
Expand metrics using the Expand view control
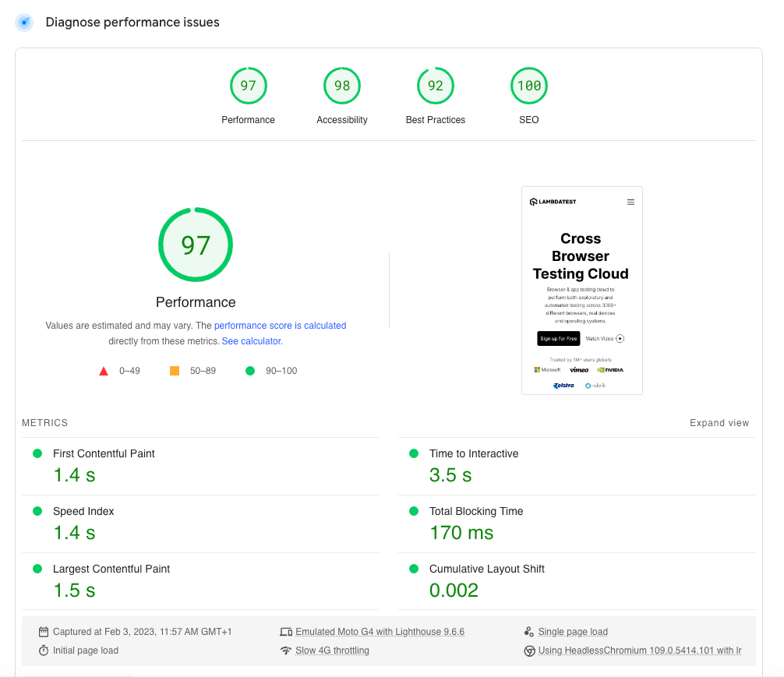(719, 423)
